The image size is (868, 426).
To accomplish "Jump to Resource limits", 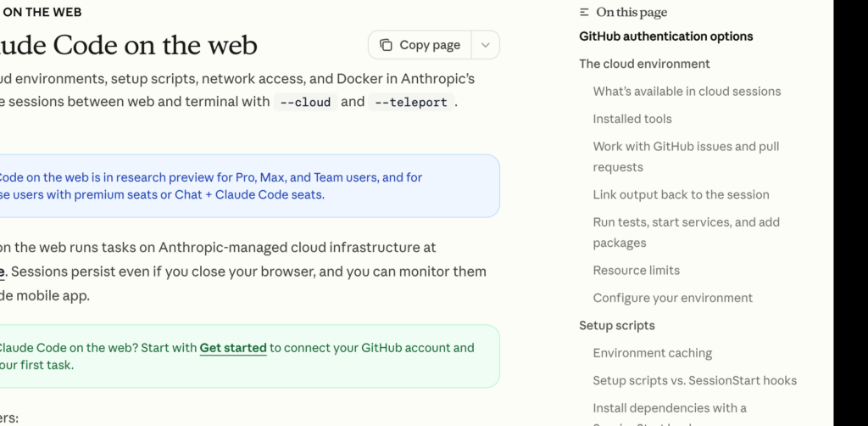I will click(636, 271).
